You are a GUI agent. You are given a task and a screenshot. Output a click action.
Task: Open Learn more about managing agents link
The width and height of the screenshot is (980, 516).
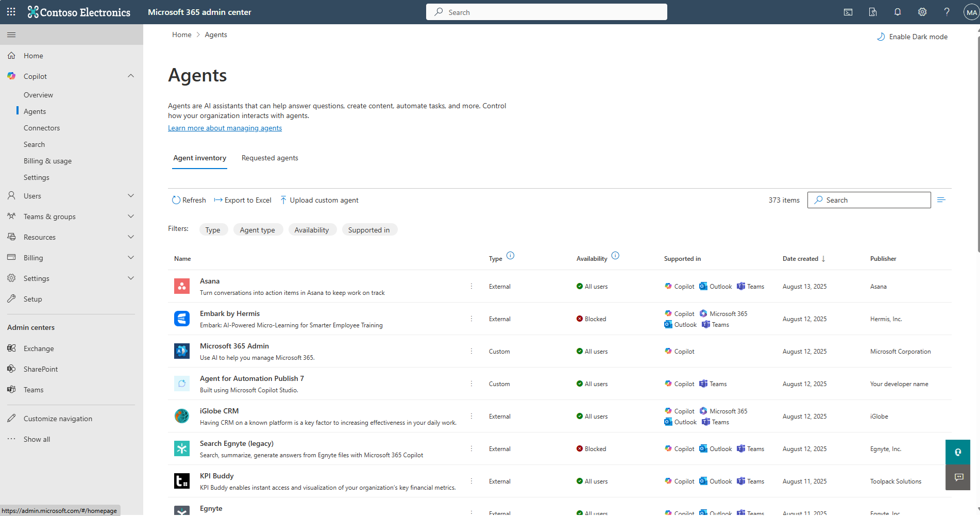225,128
